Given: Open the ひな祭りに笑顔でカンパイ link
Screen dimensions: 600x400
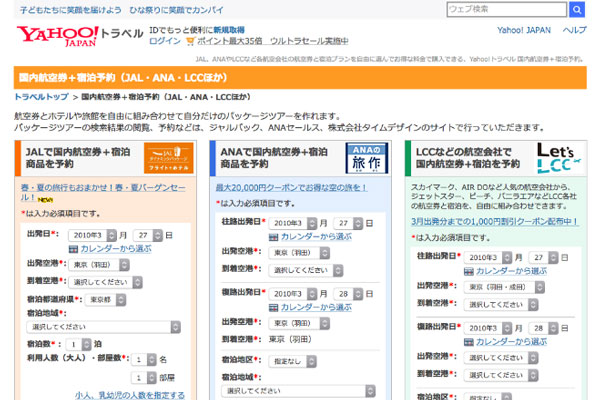Looking at the screenshot, I should [176, 10].
